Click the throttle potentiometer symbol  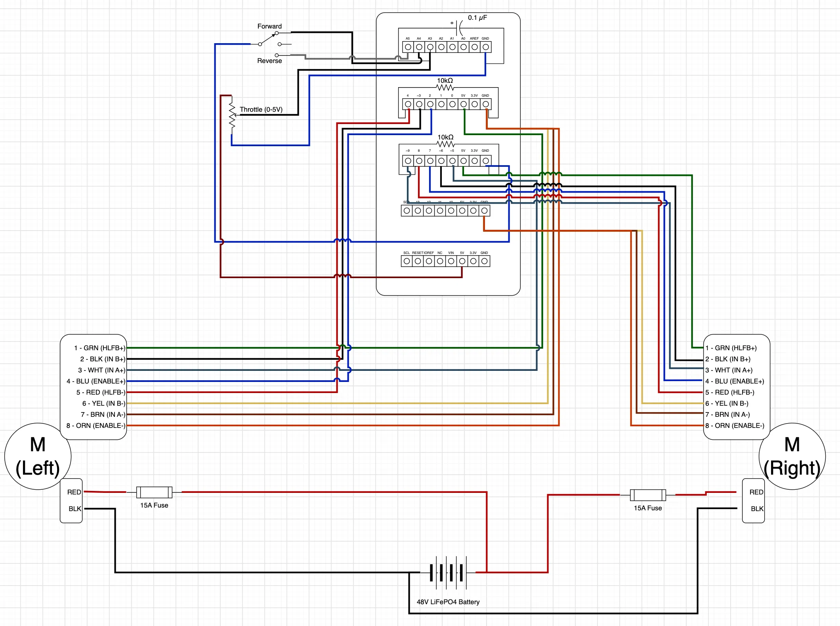tap(233, 115)
